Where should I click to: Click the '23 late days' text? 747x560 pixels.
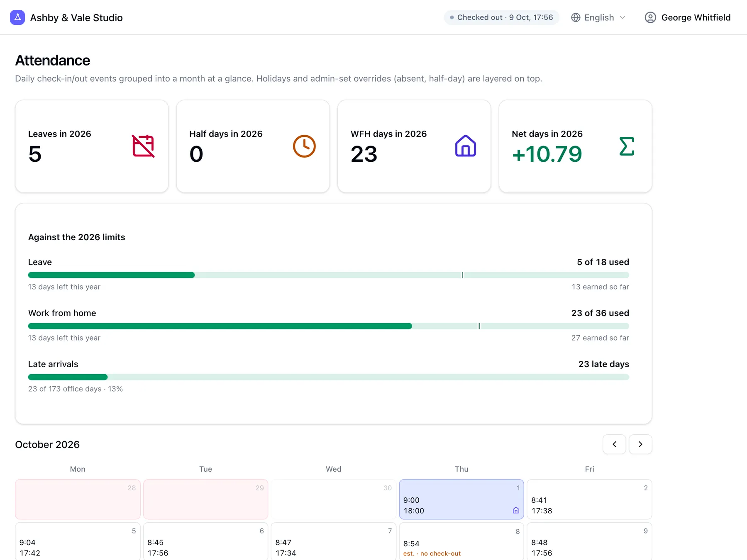pos(604,364)
